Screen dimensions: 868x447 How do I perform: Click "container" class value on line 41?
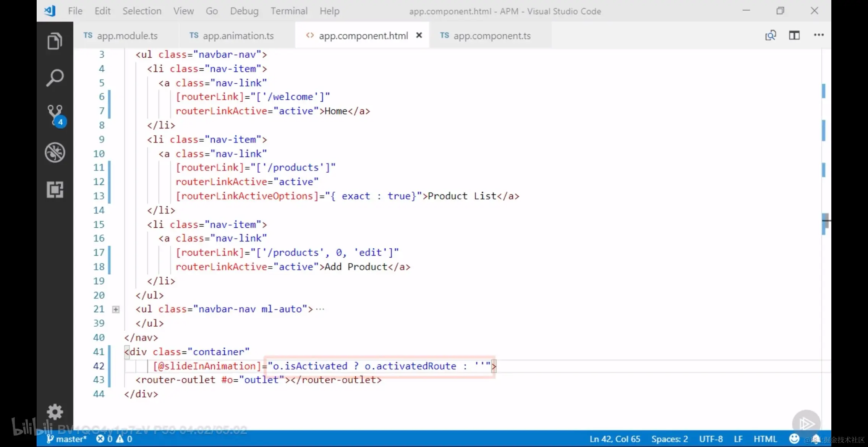(x=219, y=351)
